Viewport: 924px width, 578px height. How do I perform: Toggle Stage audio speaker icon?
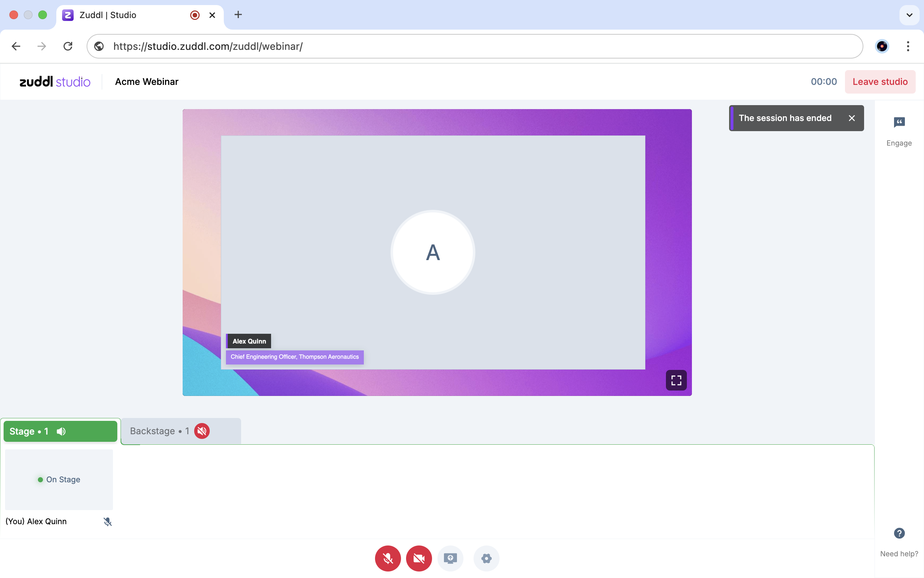coord(61,431)
